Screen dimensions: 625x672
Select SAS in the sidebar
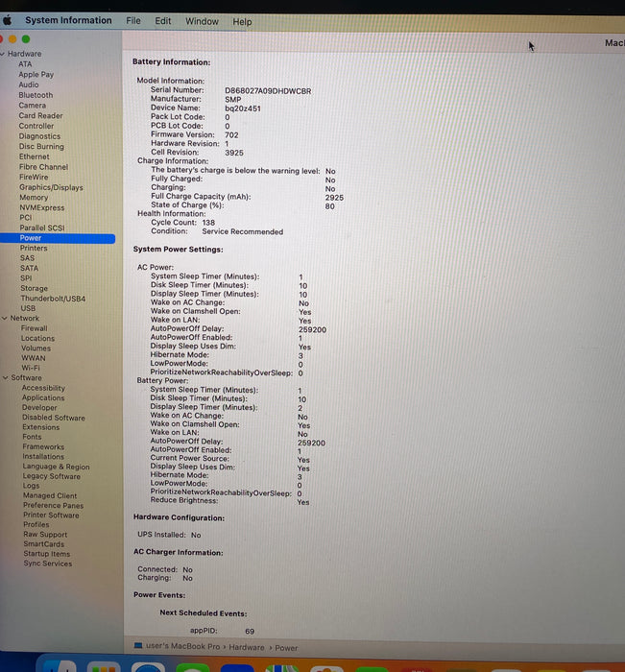(x=27, y=258)
